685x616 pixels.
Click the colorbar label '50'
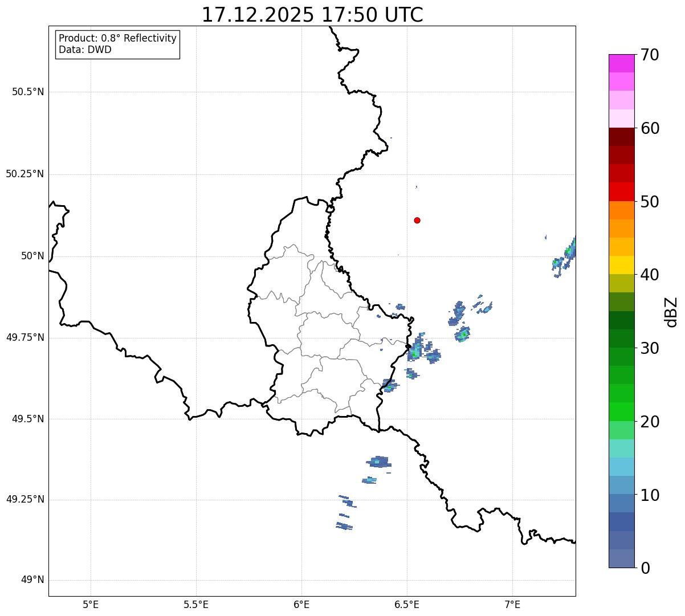(650, 202)
